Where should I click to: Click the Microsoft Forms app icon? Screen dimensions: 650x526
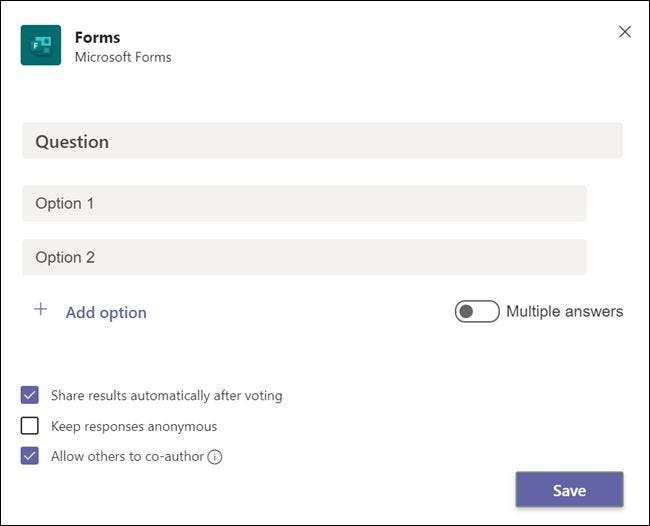tap(41, 46)
